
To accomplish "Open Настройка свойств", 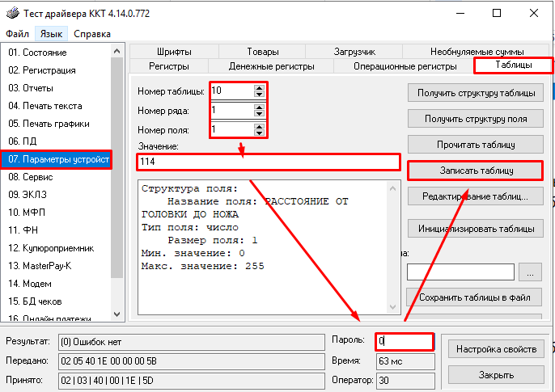I will [495, 350].
